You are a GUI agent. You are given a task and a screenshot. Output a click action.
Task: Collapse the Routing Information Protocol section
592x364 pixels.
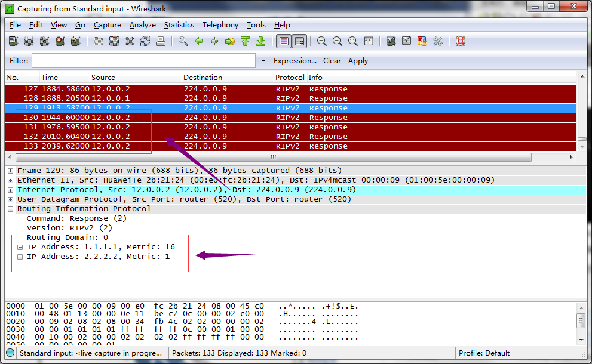coord(11,209)
